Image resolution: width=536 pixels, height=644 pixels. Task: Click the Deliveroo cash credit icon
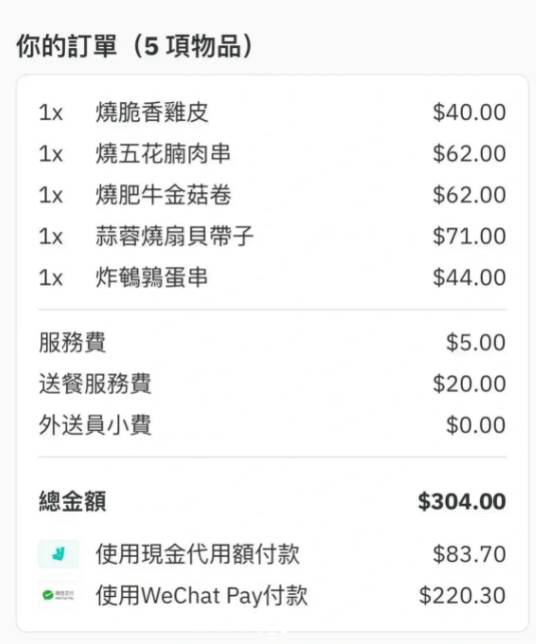coord(59,554)
